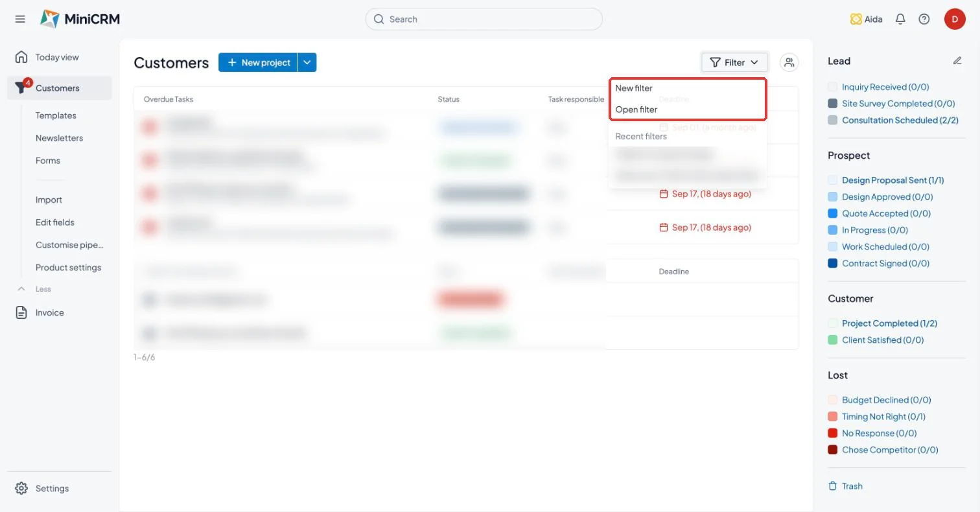
Task: Click the Overdue Tasks column header
Action: point(169,99)
